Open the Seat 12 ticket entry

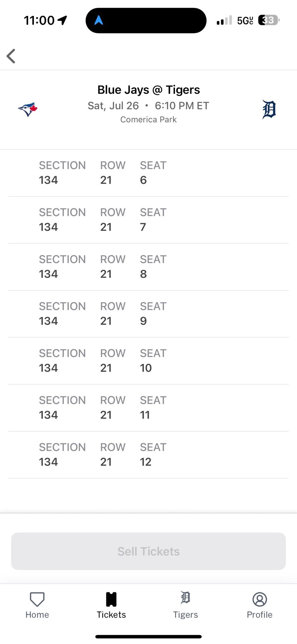(148, 454)
